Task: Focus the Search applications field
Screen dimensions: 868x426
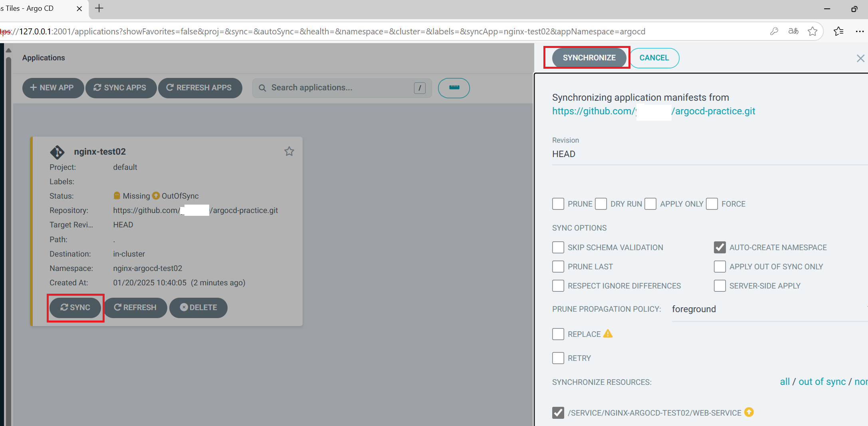Action: (x=342, y=88)
